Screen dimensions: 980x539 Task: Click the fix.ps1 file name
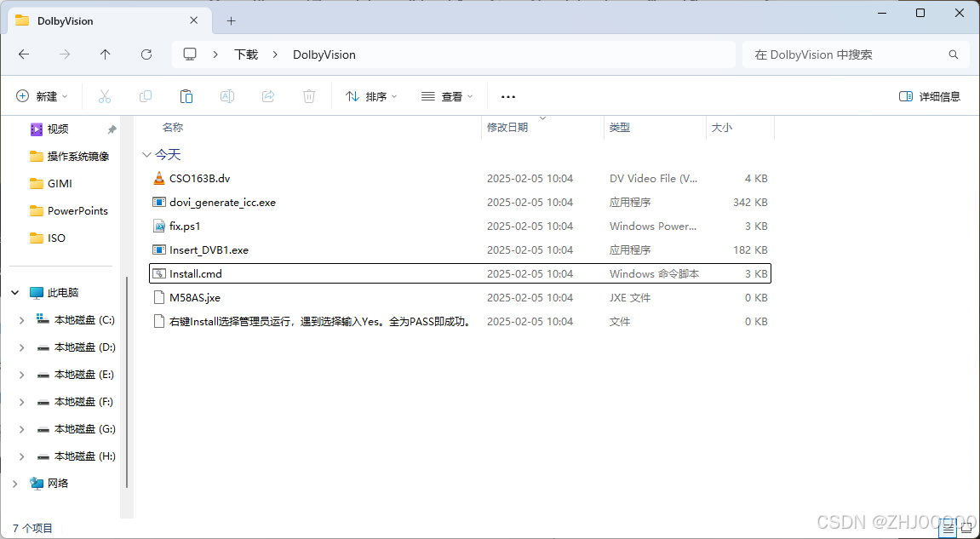(x=185, y=226)
